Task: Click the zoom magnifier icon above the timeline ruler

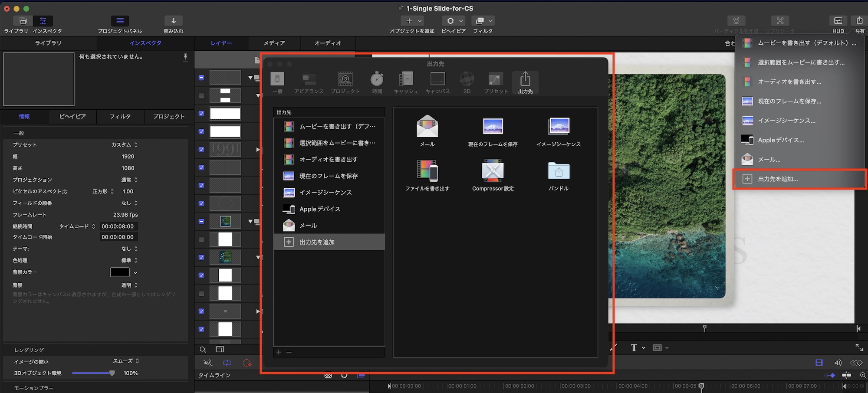Action: coord(863,375)
